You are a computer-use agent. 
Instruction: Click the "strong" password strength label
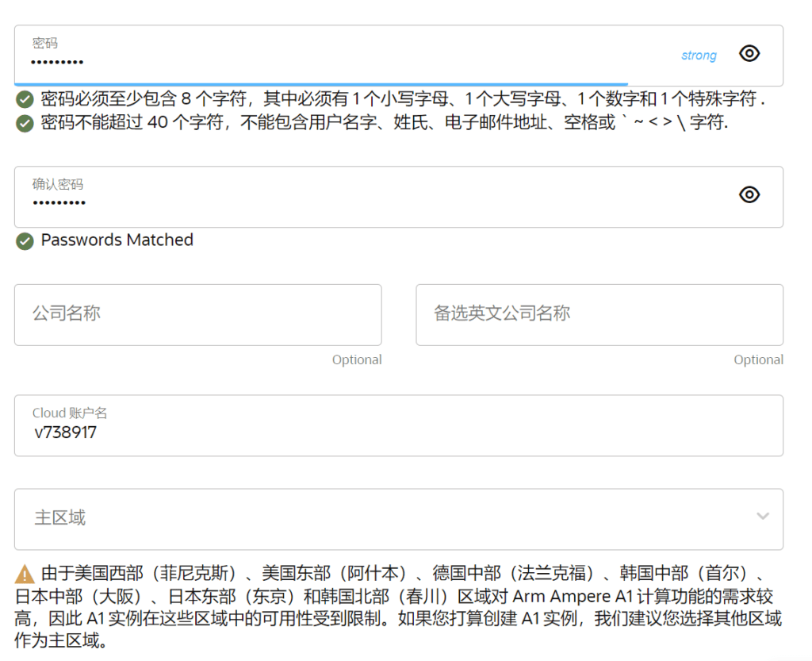(x=699, y=56)
